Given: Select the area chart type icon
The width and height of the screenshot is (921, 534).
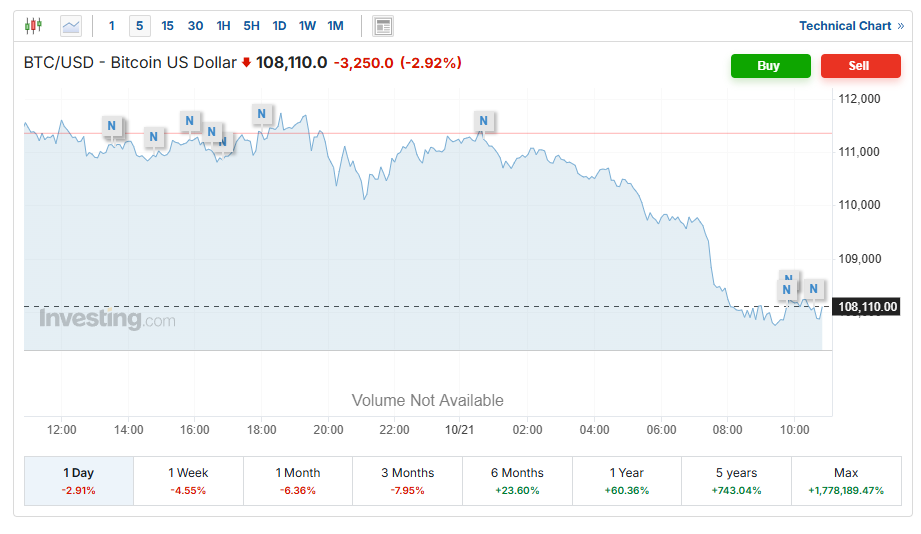Looking at the screenshot, I should [71, 25].
